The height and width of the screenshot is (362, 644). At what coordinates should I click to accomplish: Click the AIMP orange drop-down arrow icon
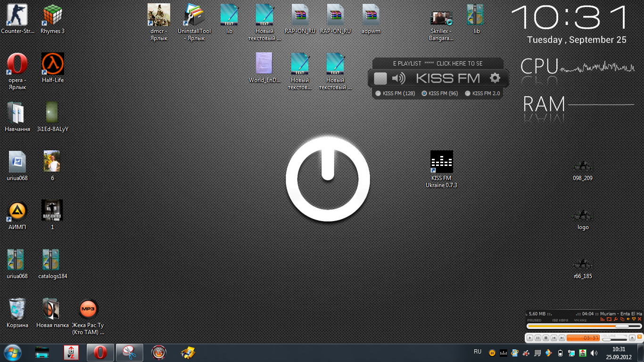(x=634, y=320)
